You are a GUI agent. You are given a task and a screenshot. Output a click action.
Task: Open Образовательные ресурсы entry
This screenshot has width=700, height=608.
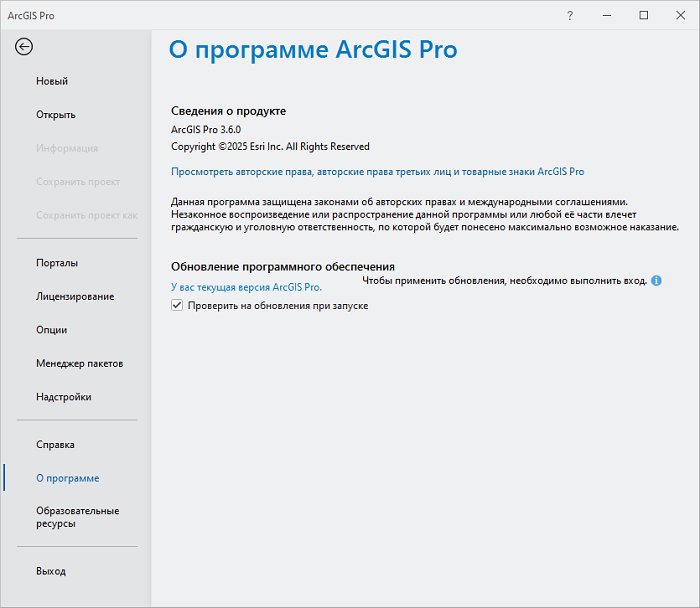pos(78,517)
